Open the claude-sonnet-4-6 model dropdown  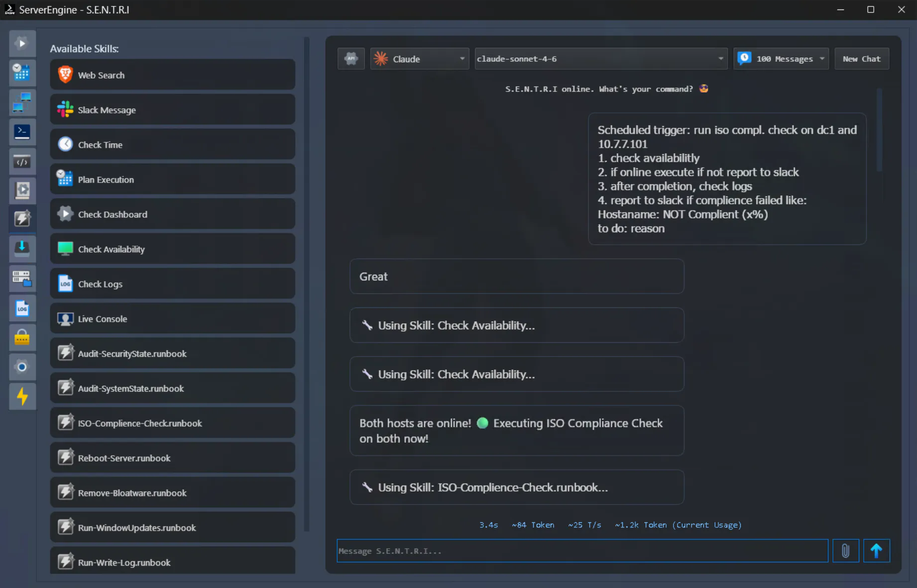(x=600, y=59)
